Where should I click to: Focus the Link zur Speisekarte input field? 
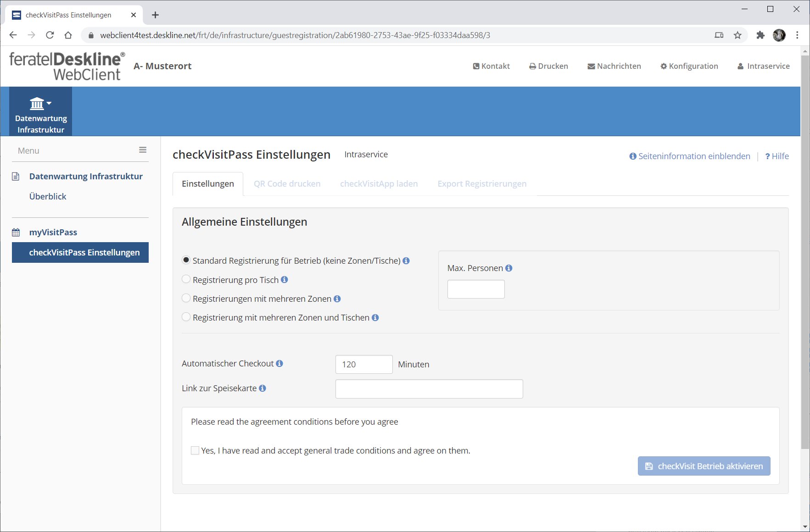(x=429, y=389)
